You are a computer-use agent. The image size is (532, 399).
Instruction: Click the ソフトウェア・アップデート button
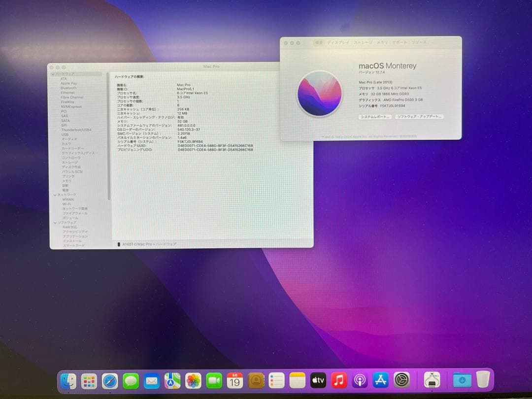click(x=420, y=116)
